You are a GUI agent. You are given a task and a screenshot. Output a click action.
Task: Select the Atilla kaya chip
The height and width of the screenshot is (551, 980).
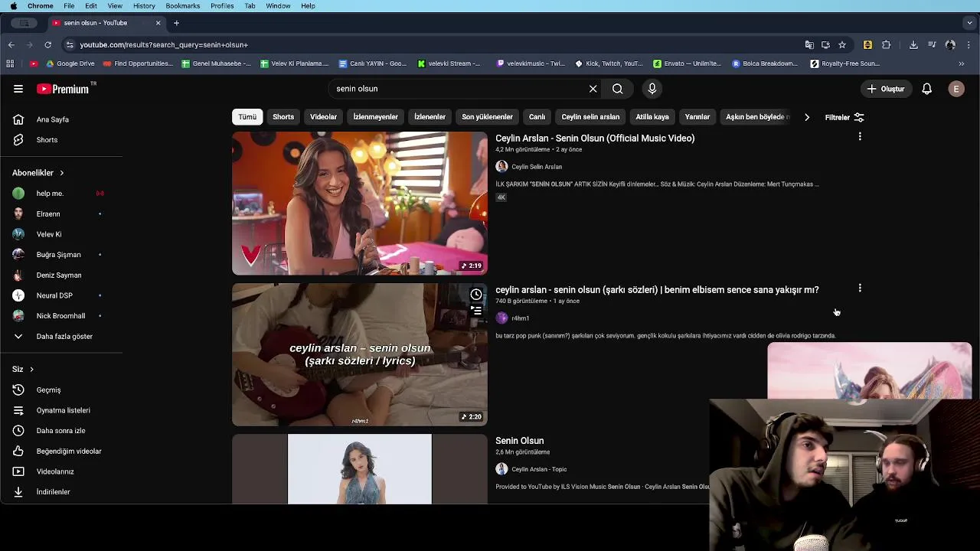click(x=652, y=117)
